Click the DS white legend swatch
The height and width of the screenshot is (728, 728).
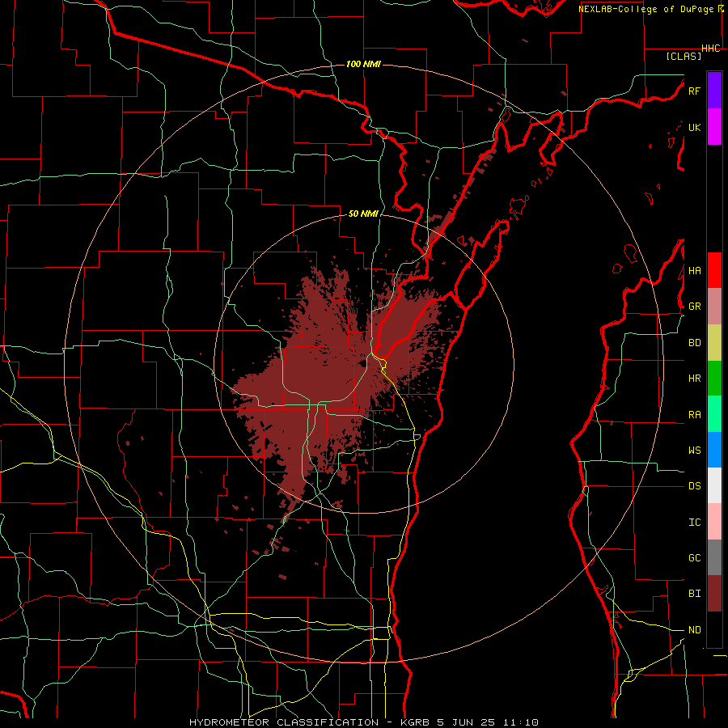tap(714, 485)
